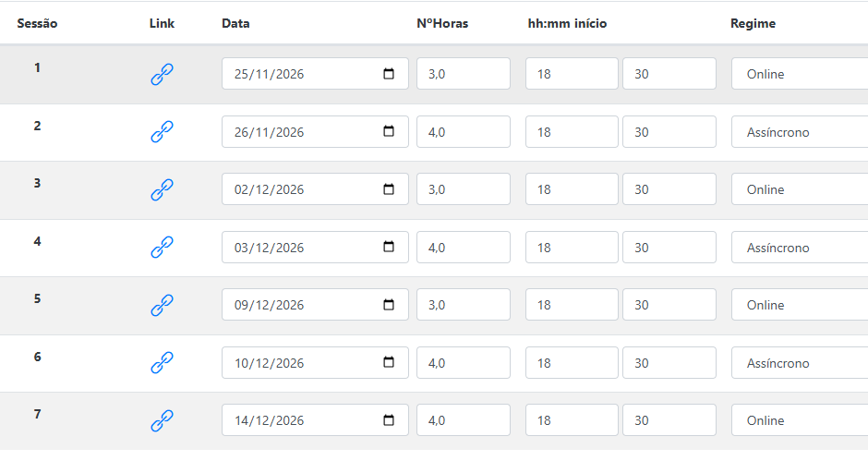
Task: Select the hours field of session 3
Action: coord(464,189)
